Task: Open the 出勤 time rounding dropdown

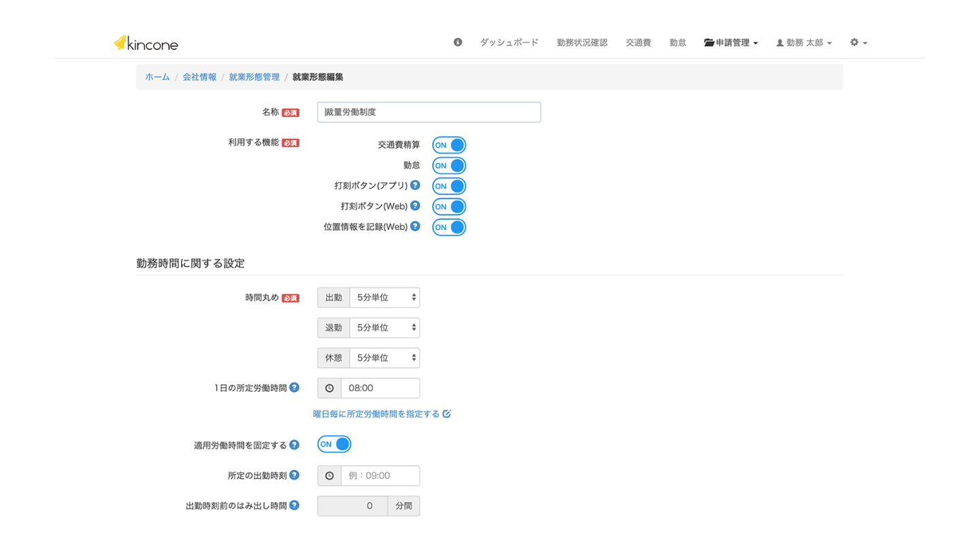Action: [x=385, y=297]
